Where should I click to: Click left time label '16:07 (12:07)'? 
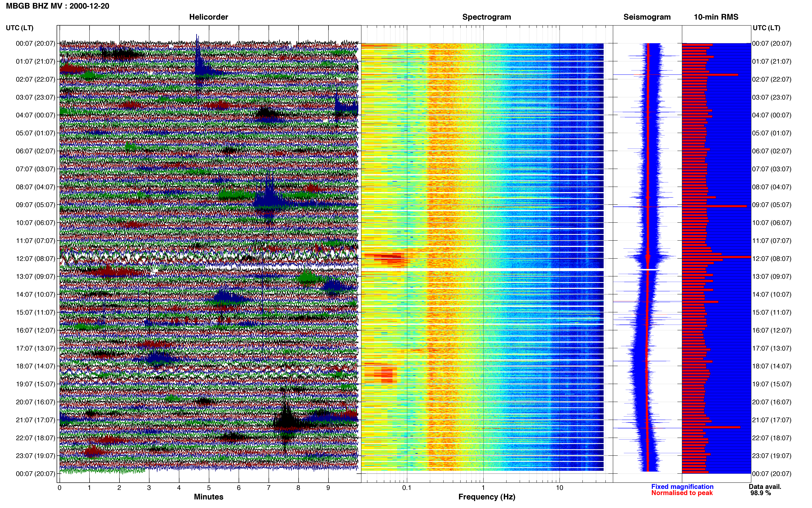(36, 330)
